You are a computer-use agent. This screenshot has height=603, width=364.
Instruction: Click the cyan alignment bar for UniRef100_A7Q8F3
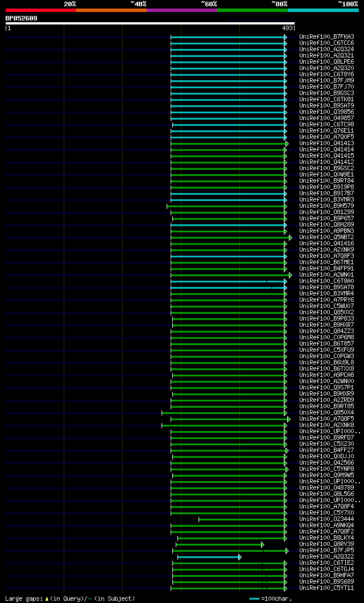click(229, 256)
